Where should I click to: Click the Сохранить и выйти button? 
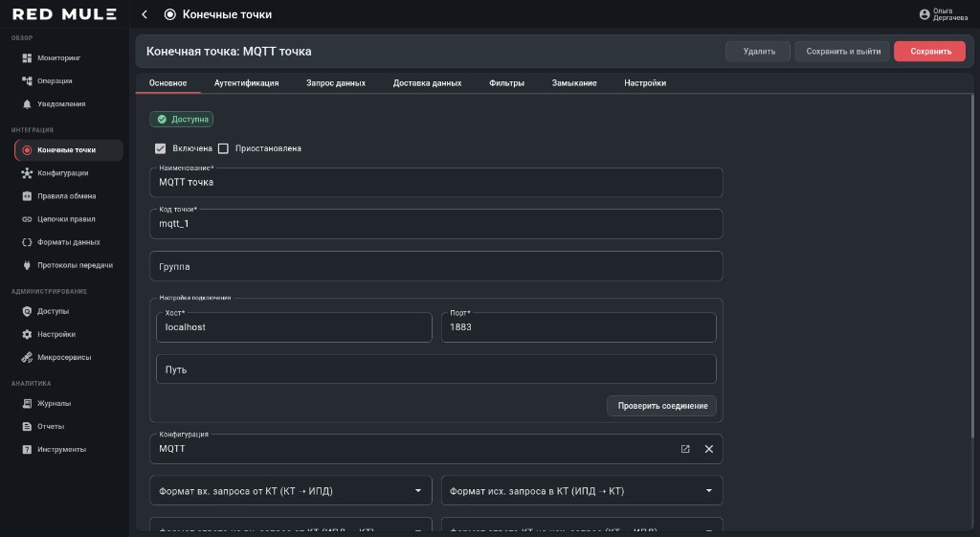click(x=842, y=52)
